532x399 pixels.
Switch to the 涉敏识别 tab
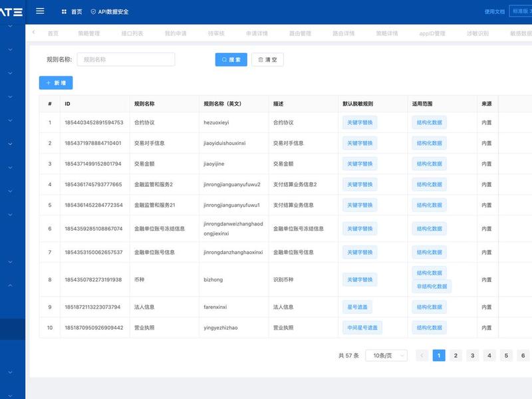click(x=477, y=33)
